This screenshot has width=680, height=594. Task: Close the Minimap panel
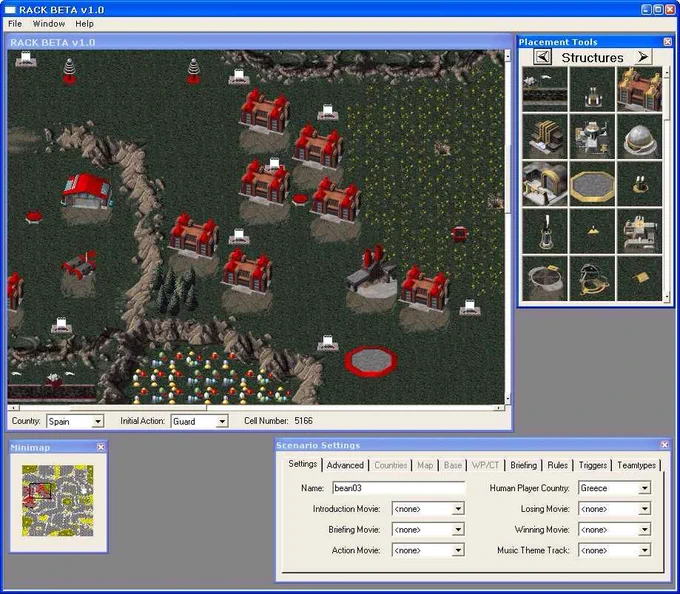click(101, 447)
